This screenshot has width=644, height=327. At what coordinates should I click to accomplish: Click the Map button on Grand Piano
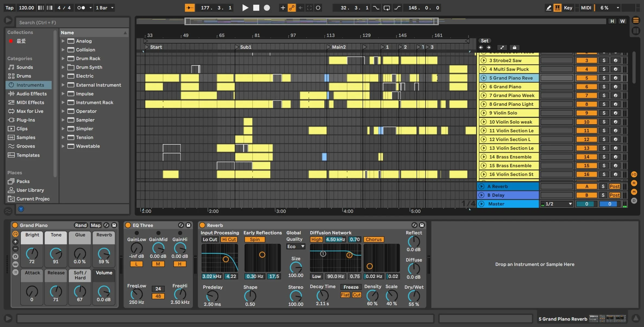[x=95, y=225]
